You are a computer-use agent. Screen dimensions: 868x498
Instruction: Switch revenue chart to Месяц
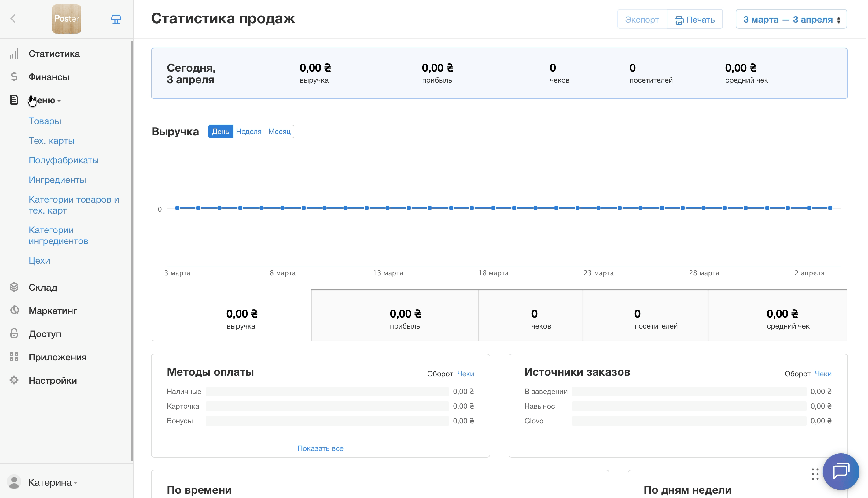point(279,132)
